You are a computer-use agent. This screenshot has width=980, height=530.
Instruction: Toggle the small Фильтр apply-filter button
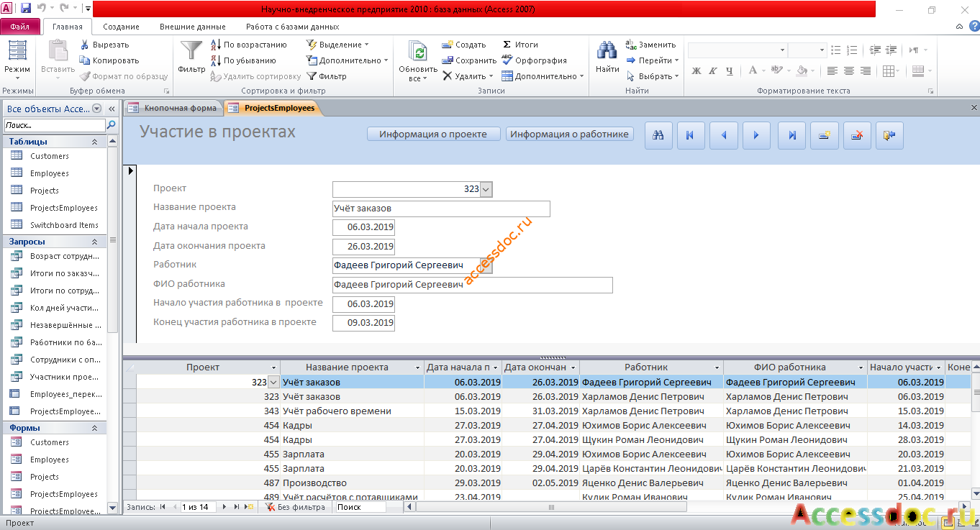327,76
